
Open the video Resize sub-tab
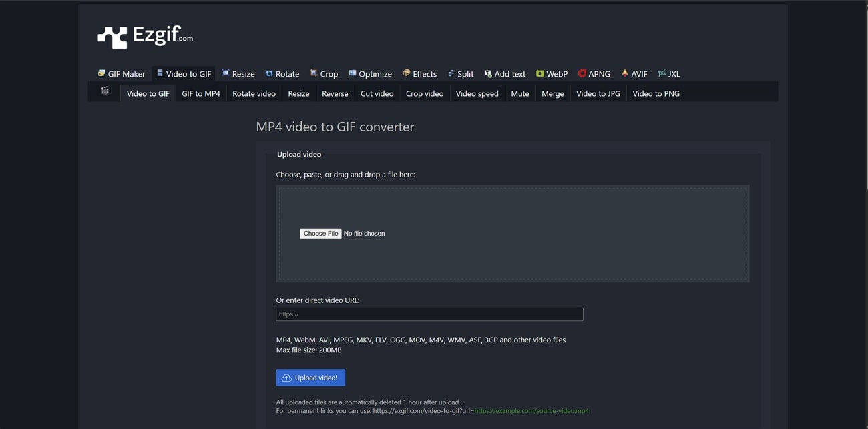pos(298,93)
